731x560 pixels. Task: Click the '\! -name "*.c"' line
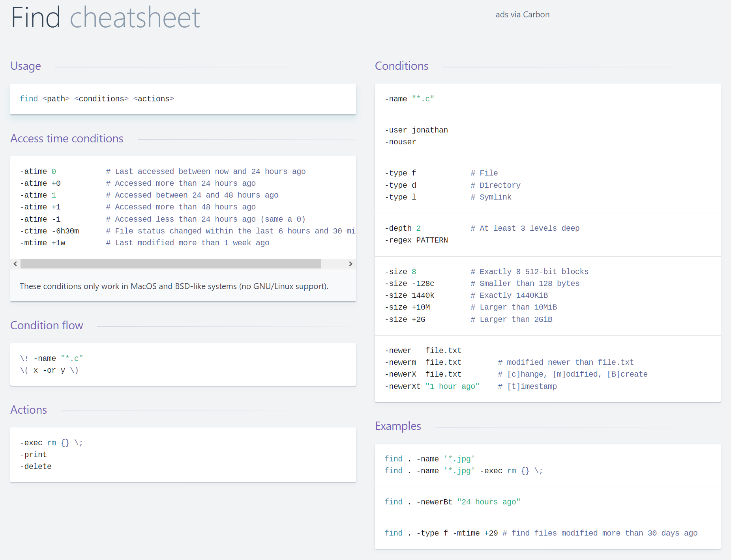tap(51, 358)
